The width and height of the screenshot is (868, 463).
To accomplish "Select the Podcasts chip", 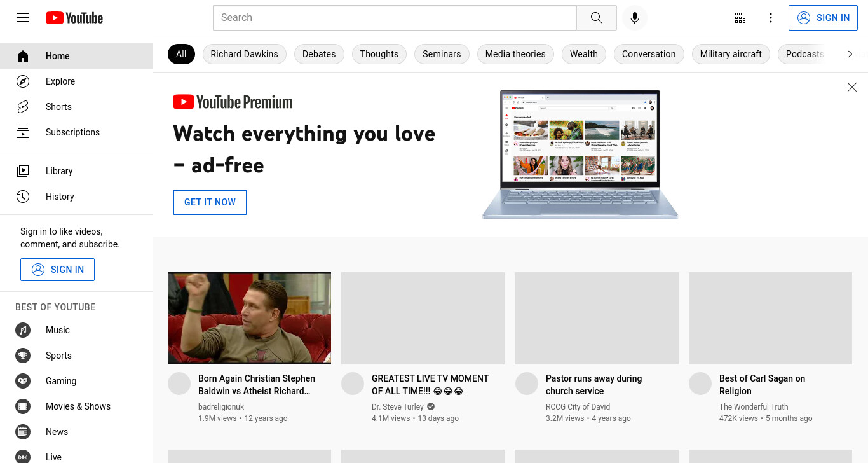I will point(804,54).
